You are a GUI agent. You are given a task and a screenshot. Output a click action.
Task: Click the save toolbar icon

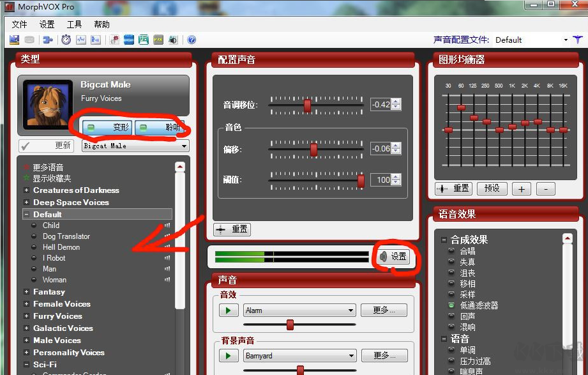click(x=14, y=40)
